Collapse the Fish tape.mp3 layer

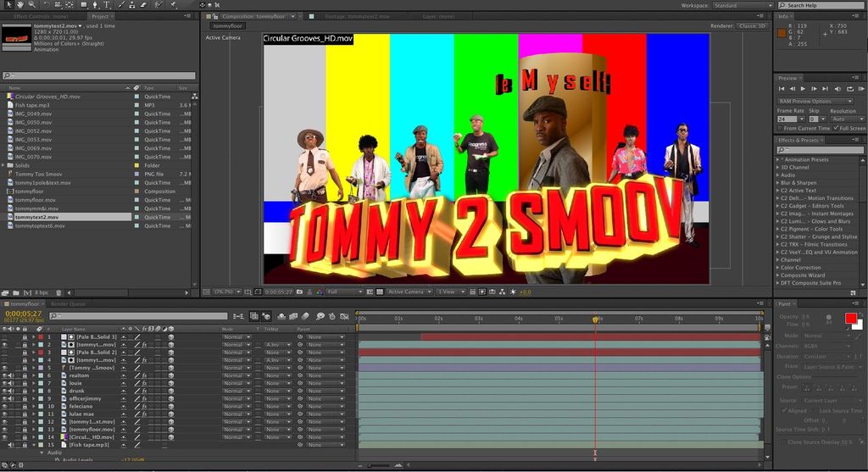click(x=33, y=444)
